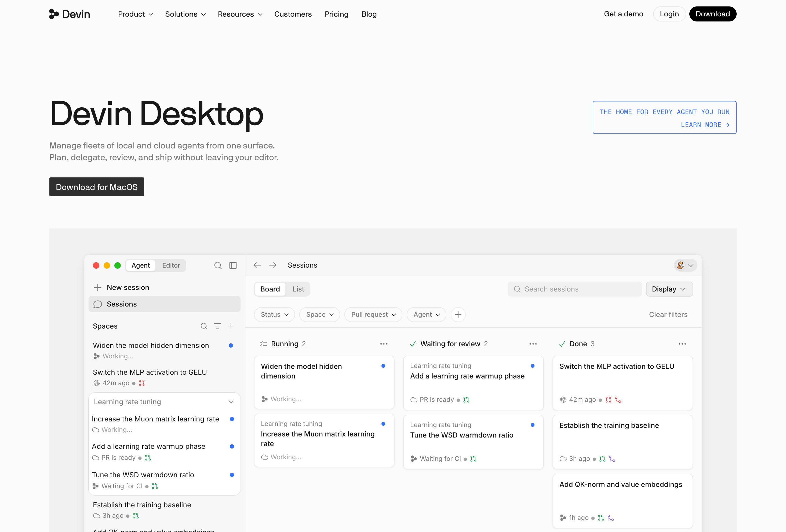
Task: Click the search icon next to Agent/Editor toggle
Action: tap(218, 265)
